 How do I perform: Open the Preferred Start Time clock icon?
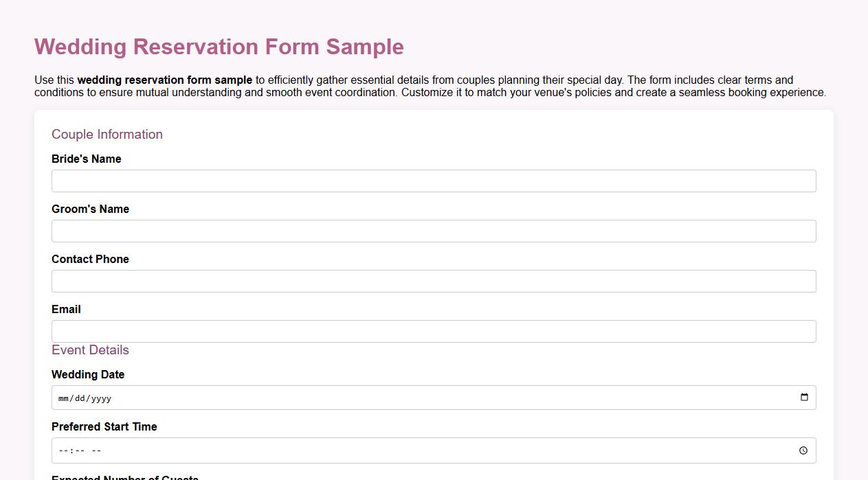pyautogui.click(x=803, y=450)
